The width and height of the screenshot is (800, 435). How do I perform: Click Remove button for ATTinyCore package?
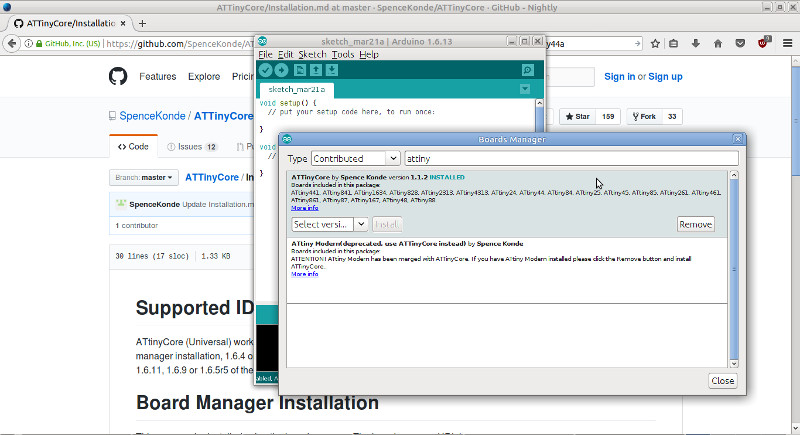tap(695, 224)
